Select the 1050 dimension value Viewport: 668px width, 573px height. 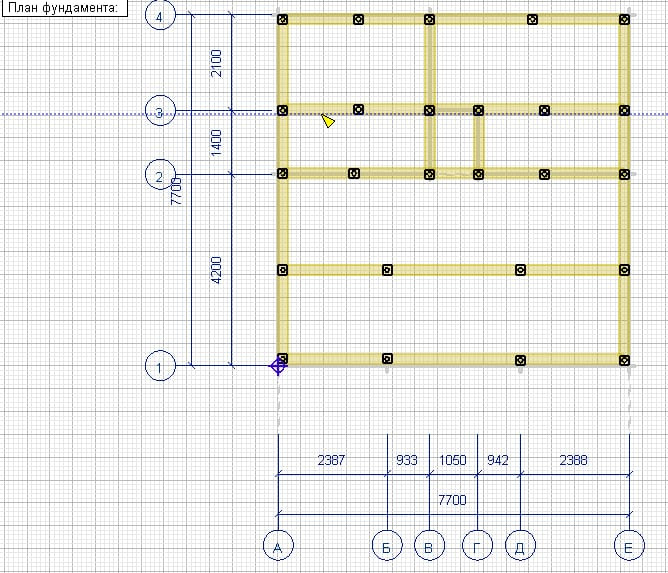[x=453, y=460]
